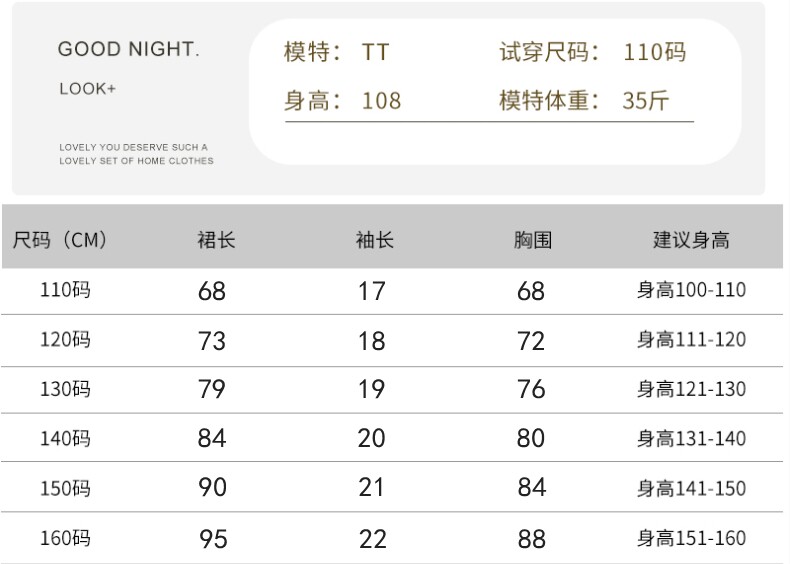Image resolution: width=790 pixels, height=564 pixels.
Task: Click the 裙长 column header
Action: point(216,240)
